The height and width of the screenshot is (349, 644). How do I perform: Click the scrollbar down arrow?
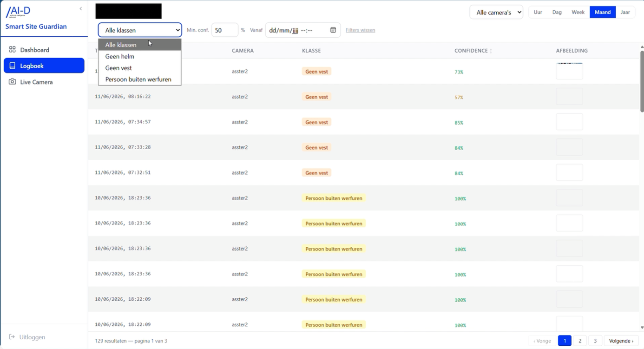pyautogui.click(x=642, y=328)
